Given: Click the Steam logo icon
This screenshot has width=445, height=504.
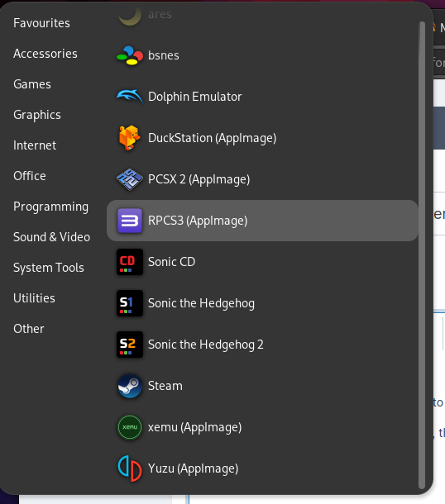Looking at the screenshot, I should [x=130, y=386].
